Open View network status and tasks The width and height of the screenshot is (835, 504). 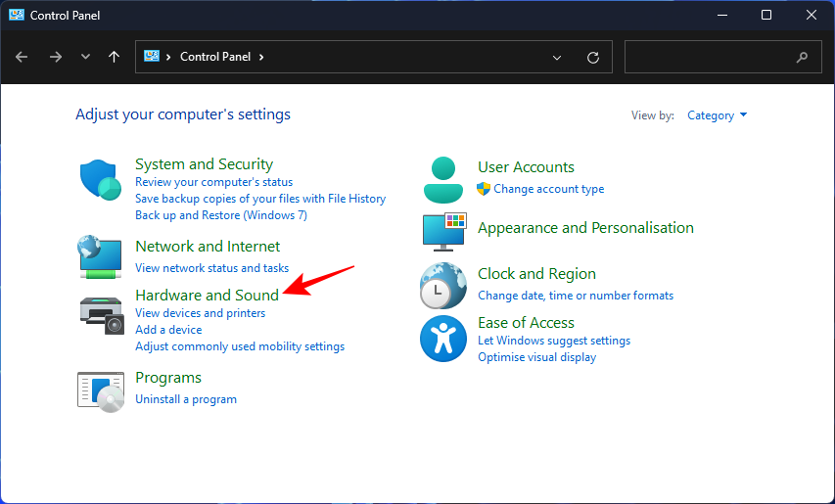211,268
